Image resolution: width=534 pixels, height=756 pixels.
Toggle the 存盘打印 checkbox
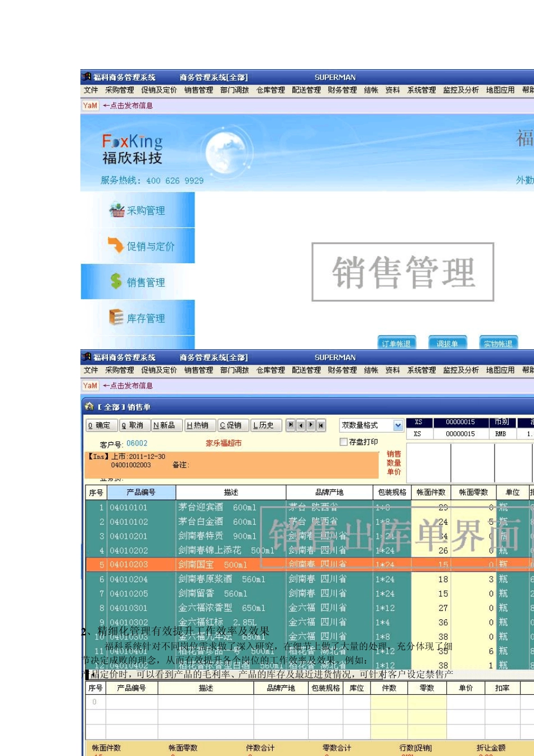pos(343,442)
